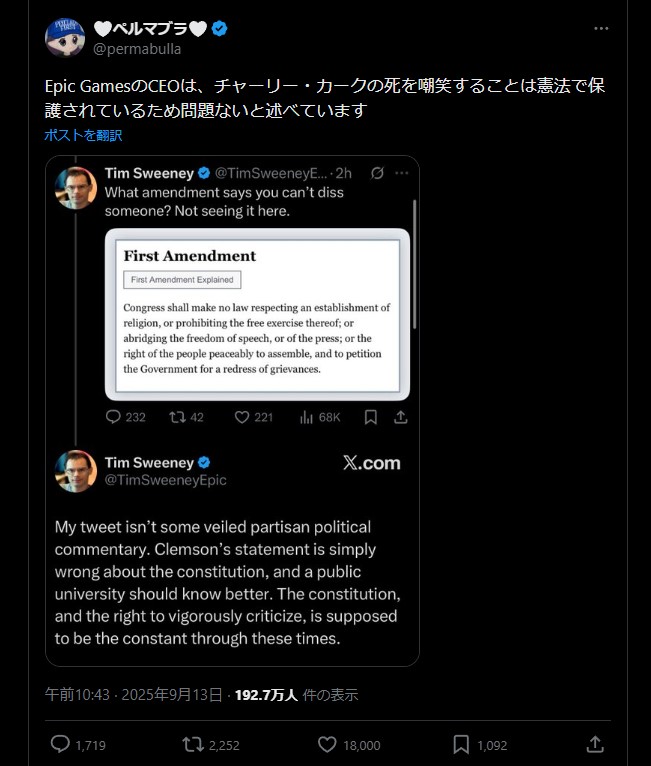
Task: Click the retweet icon showing 42
Action: coord(177,417)
